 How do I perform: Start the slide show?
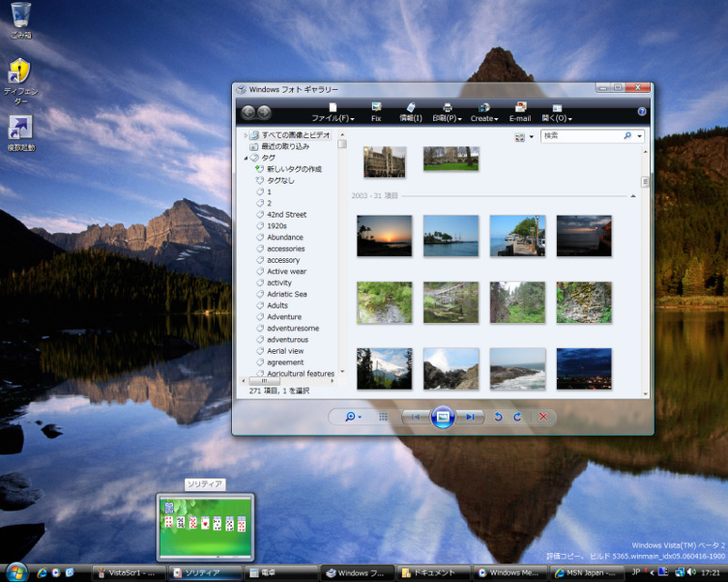(443, 416)
